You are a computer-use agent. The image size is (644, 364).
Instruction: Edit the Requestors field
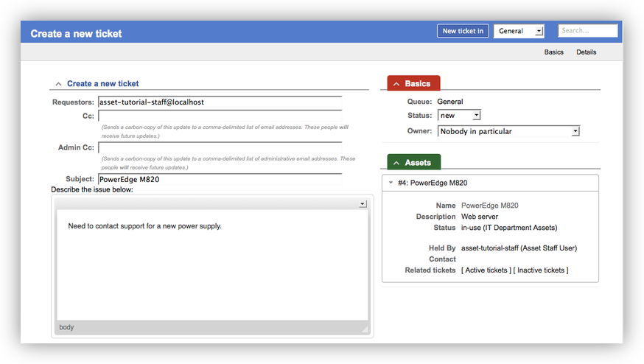click(x=220, y=102)
